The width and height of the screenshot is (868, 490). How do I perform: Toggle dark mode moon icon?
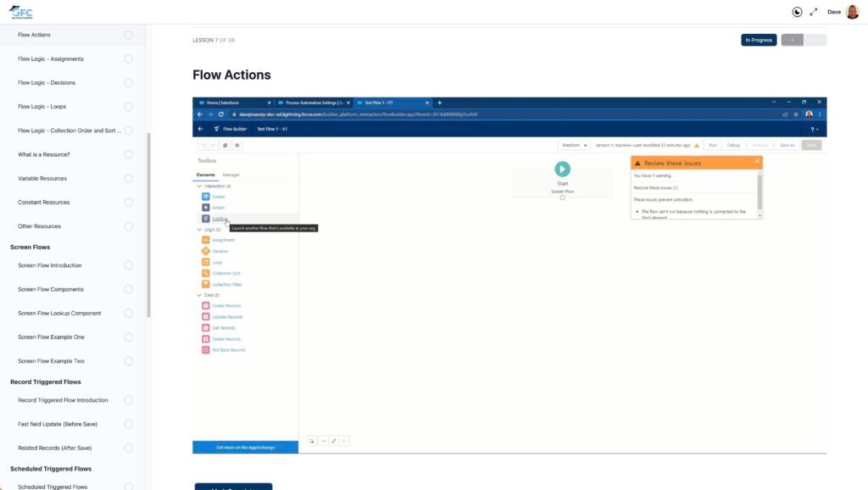pos(797,12)
